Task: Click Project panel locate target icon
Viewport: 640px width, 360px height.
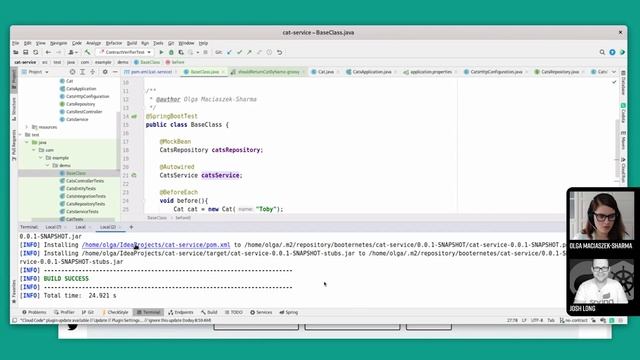Action: coord(72,72)
